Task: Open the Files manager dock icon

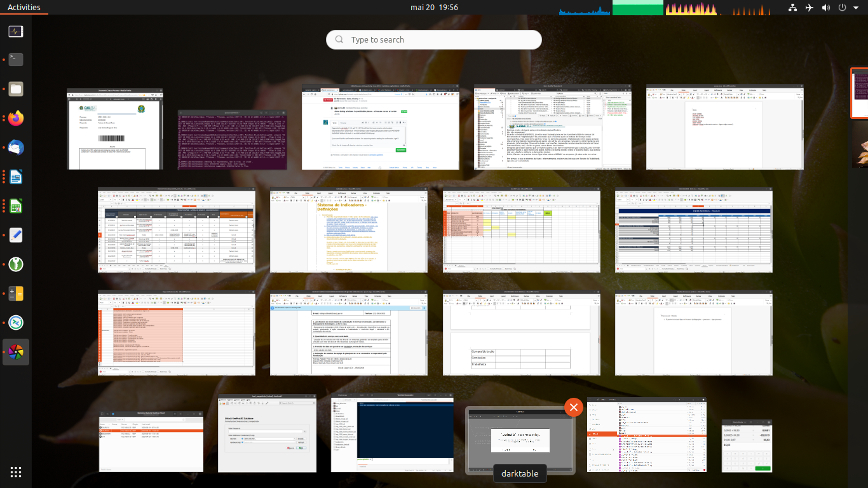Action: click(x=16, y=89)
